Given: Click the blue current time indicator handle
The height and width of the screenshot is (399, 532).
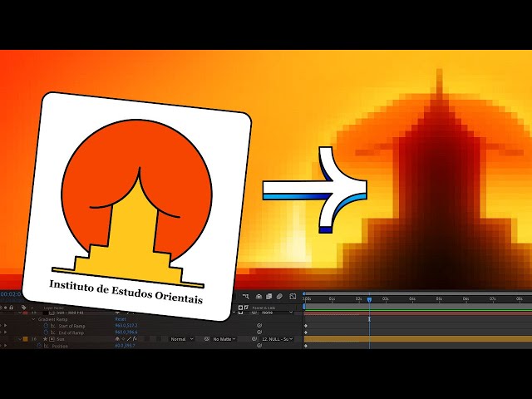Looking at the screenshot, I should [369, 299].
